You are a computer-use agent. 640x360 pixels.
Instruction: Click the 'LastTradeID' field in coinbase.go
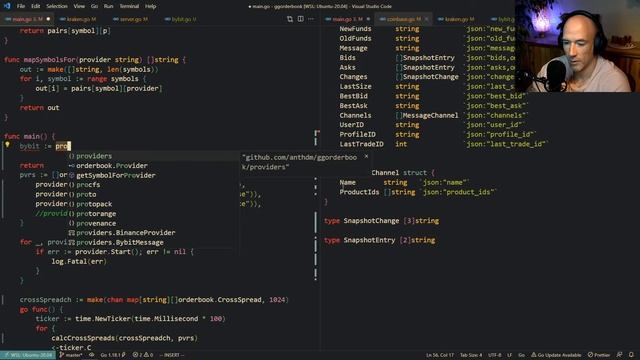(361, 144)
